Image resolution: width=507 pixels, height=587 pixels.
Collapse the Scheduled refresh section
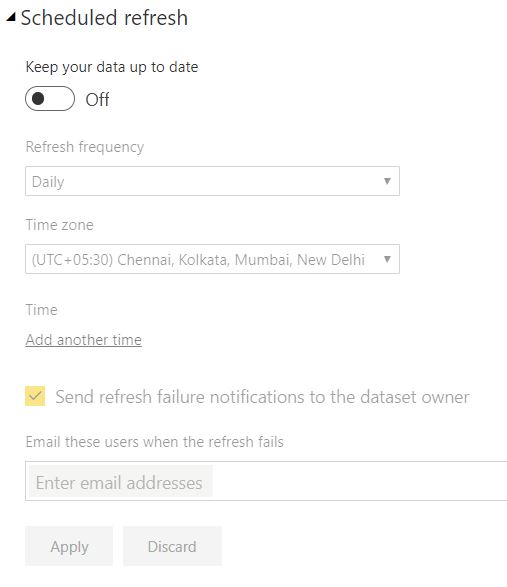click(x=11, y=17)
